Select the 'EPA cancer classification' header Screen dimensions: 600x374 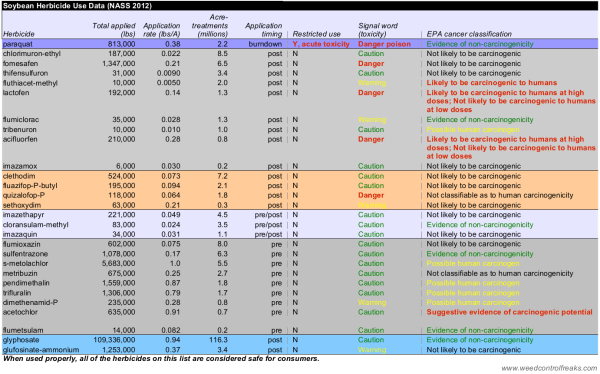coord(469,34)
